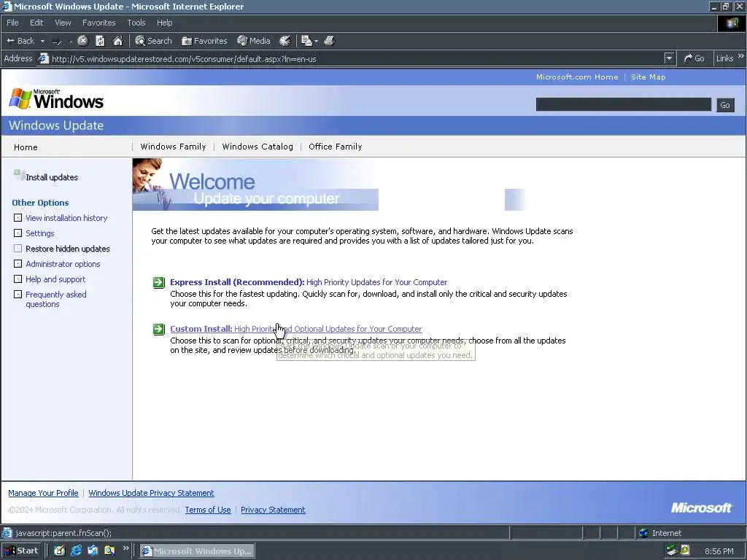Click the box beside Administrator options
Image resolution: width=747 pixels, height=560 pixels.
point(18,264)
